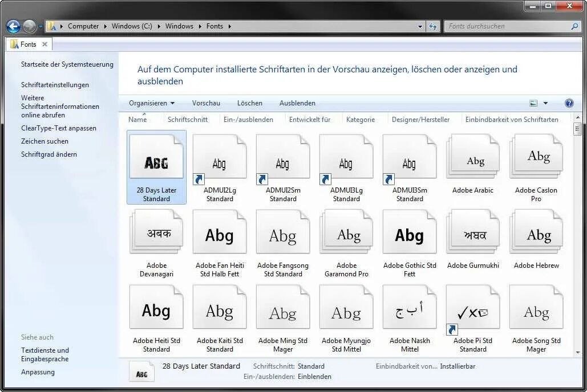This screenshot has height=392, width=587.
Task: Click the Vorschau toolbar button
Action: pyautogui.click(x=206, y=103)
